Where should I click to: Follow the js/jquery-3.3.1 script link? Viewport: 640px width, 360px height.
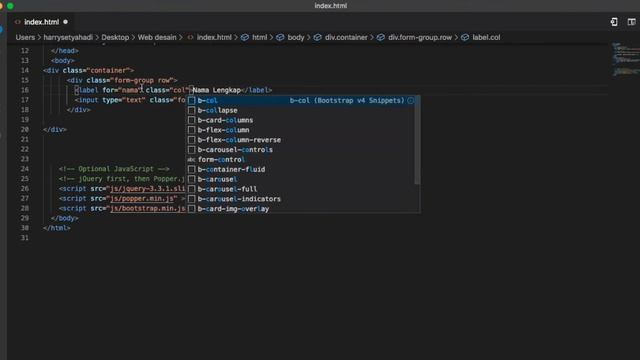tap(148, 189)
